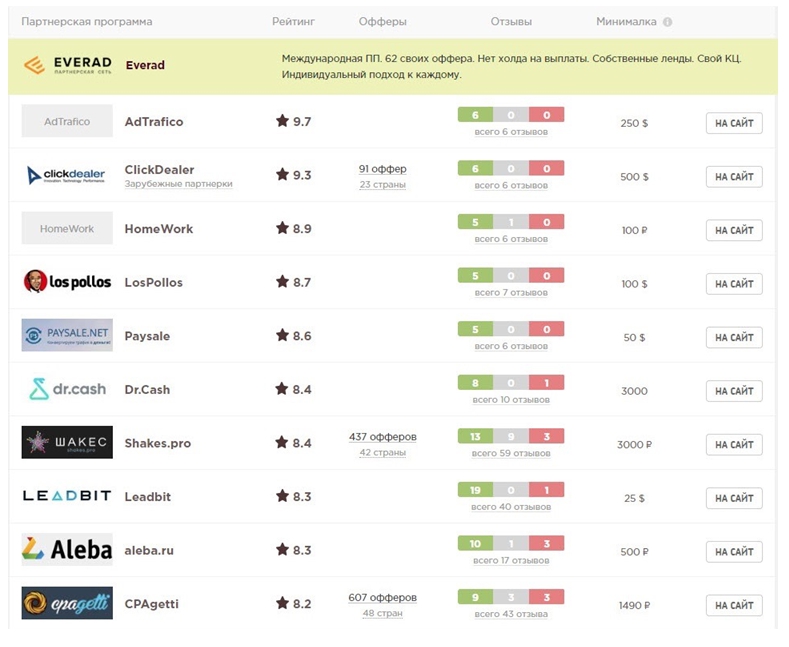Click the CPAgetti logo
The width and height of the screenshot is (789, 647).
point(67,604)
